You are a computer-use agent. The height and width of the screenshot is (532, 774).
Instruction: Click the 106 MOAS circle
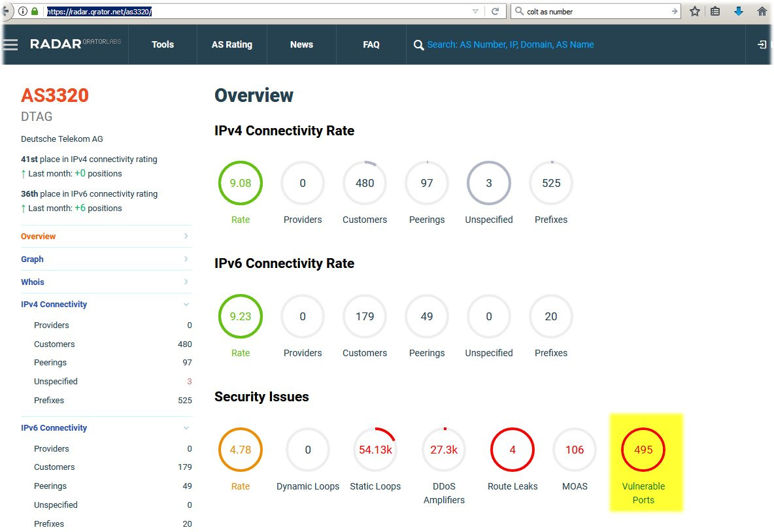coord(575,450)
